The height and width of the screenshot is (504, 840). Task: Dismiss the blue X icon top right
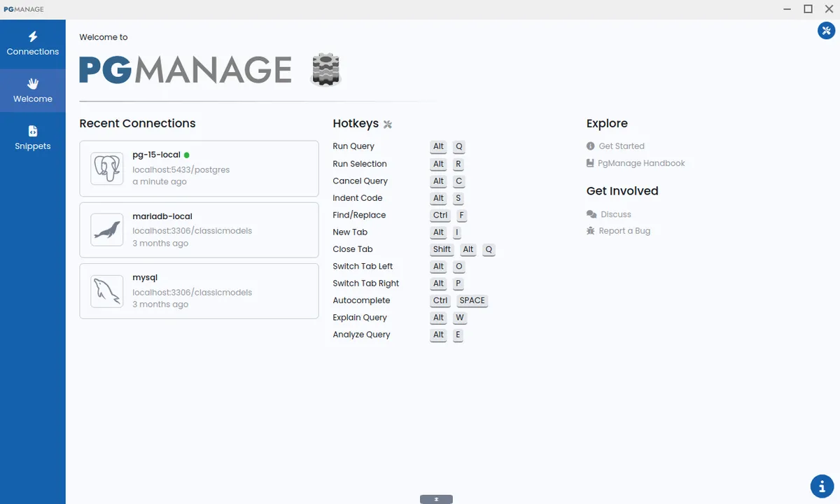(826, 30)
